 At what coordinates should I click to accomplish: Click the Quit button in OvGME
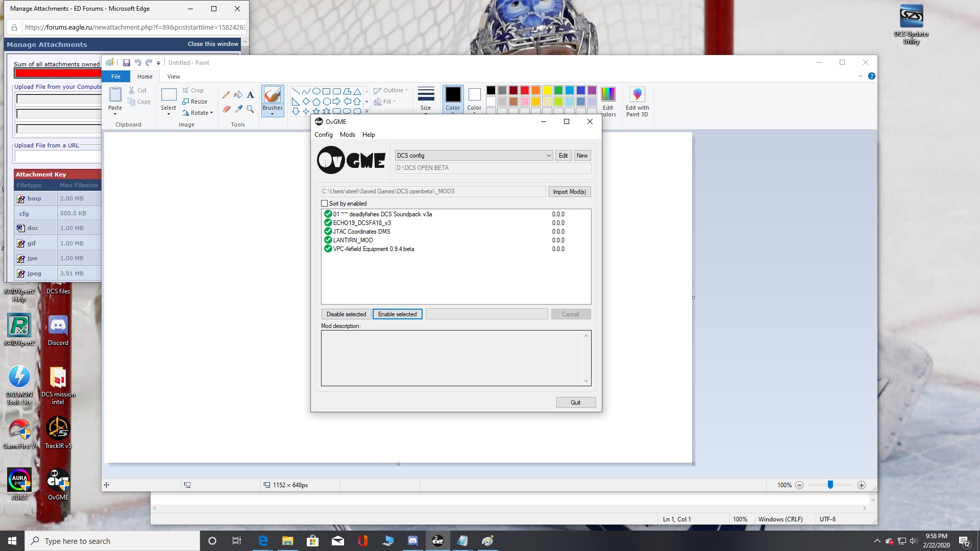pyautogui.click(x=576, y=403)
